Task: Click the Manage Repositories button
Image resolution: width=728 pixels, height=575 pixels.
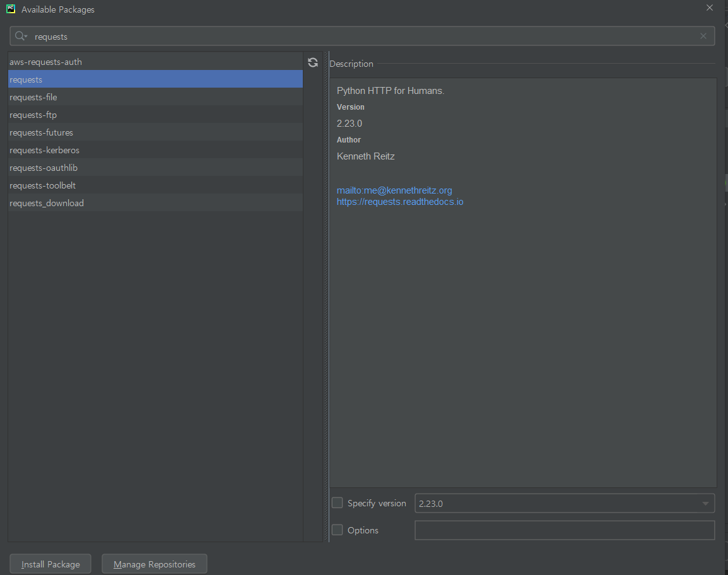Action: click(154, 564)
